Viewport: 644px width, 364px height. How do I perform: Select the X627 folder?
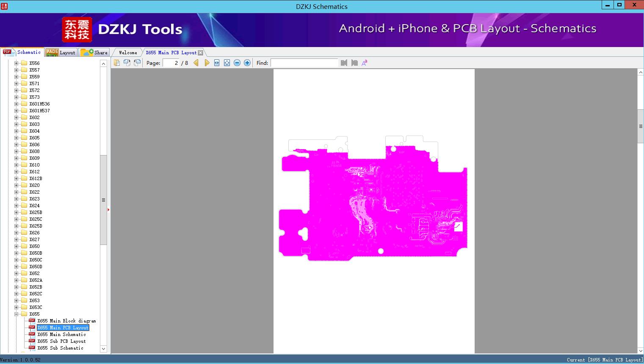[x=34, y=239]
